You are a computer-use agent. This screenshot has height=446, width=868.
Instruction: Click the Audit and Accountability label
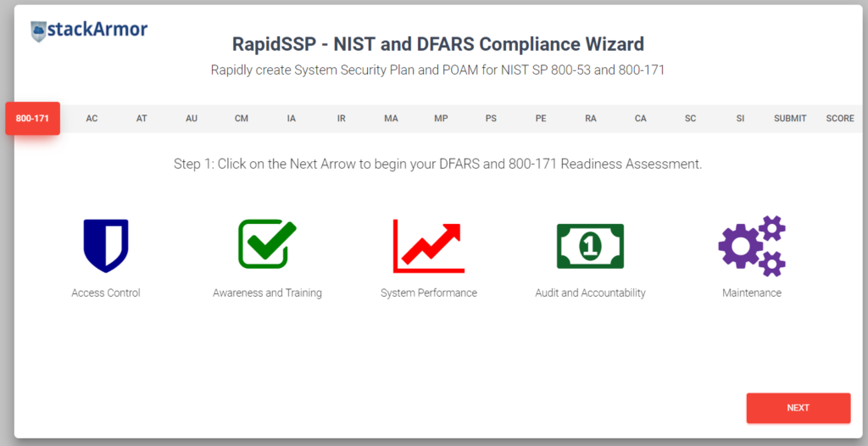pyautogui.click(x=590, y=293)
